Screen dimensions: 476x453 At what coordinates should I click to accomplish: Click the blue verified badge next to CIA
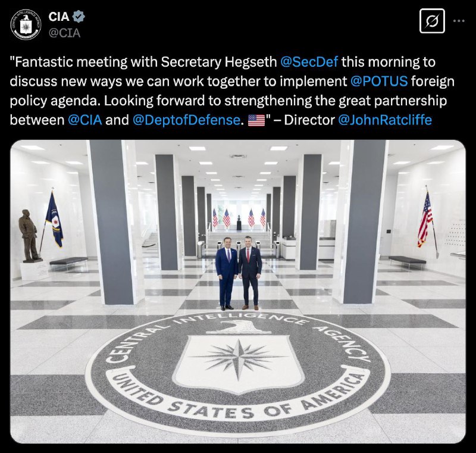point(80,17)
